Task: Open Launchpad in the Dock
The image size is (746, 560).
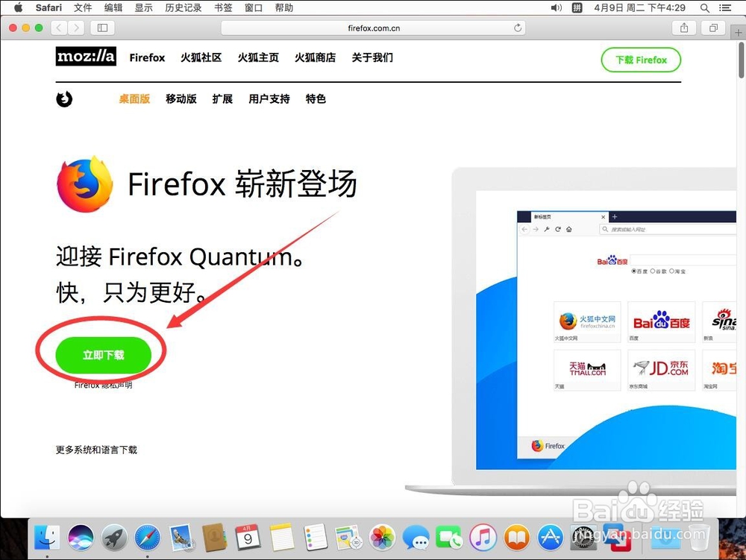Action: (113, 538)
